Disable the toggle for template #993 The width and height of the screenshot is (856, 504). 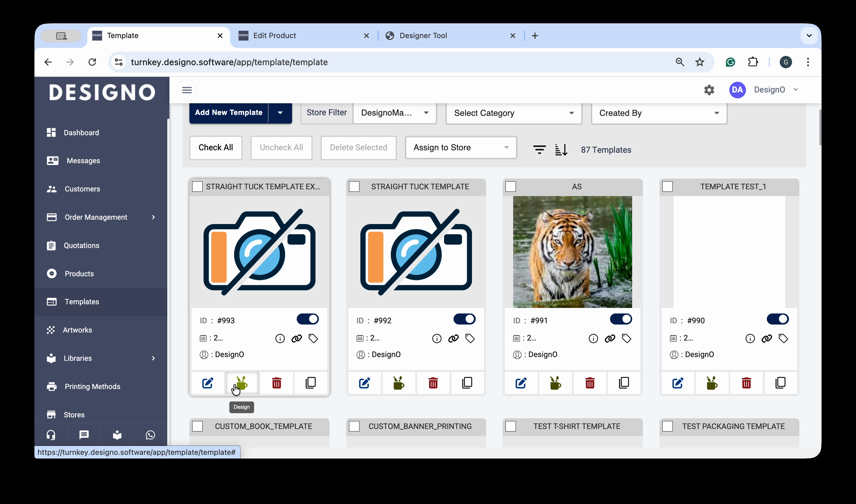coord(307,319)
